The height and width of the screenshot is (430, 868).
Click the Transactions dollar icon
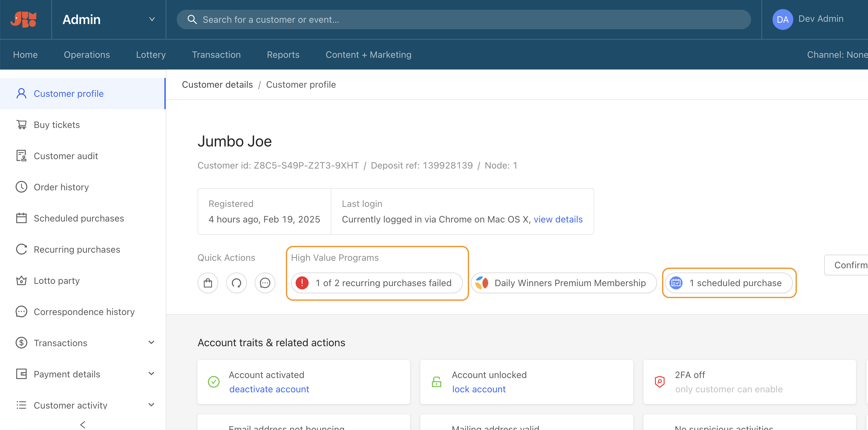coord(21,343)
